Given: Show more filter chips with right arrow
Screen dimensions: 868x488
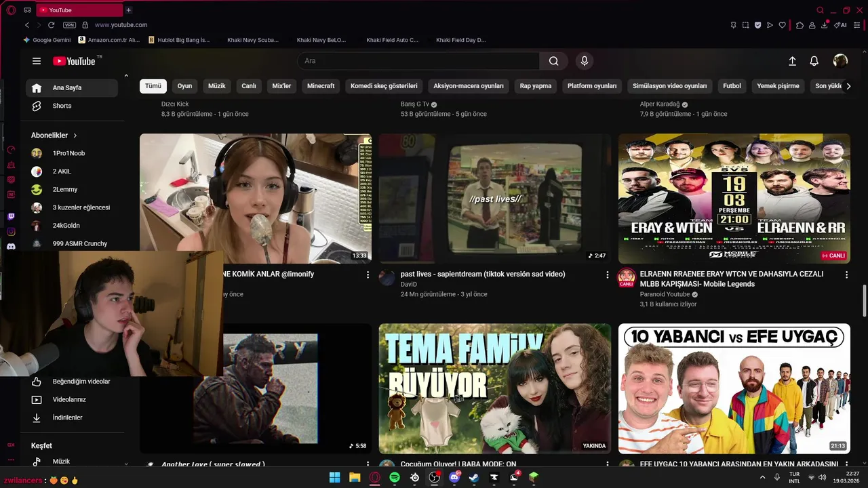Looking at the screenshot, I should (848, 86).
